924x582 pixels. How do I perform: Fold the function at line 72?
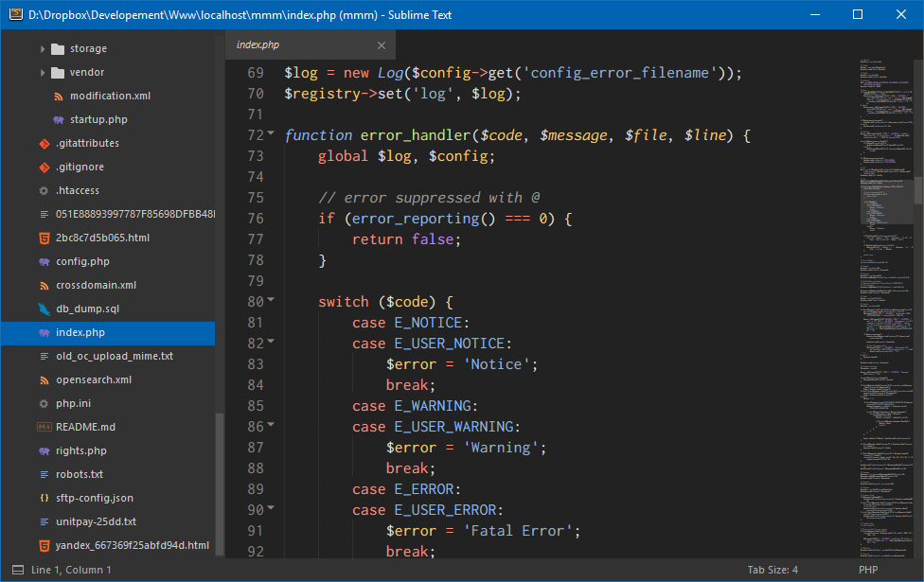(x=271, y=133)
